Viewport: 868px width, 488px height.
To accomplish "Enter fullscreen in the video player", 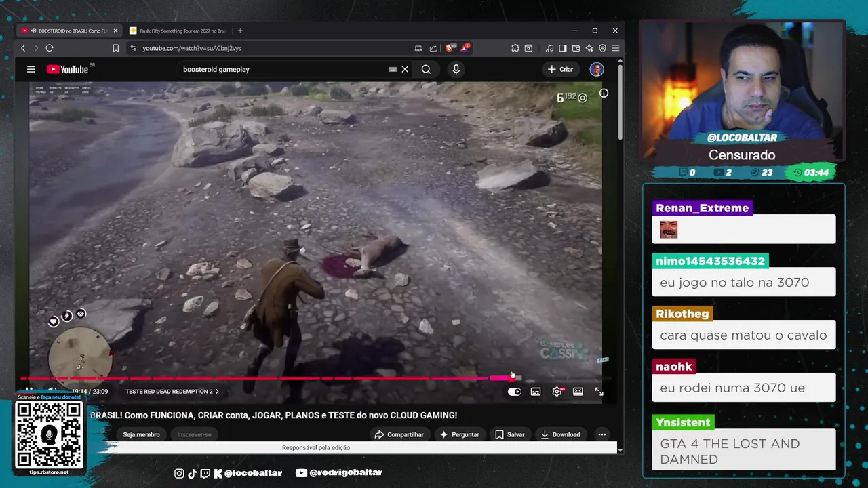I will tap(599, 392).
